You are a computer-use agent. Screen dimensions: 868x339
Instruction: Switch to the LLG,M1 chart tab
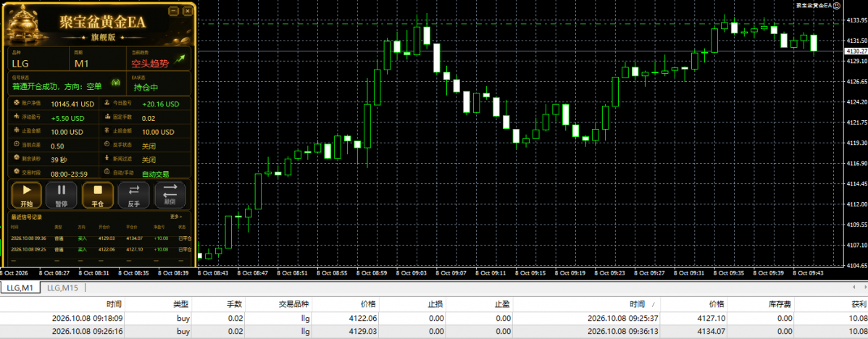(x=20, y=288)
